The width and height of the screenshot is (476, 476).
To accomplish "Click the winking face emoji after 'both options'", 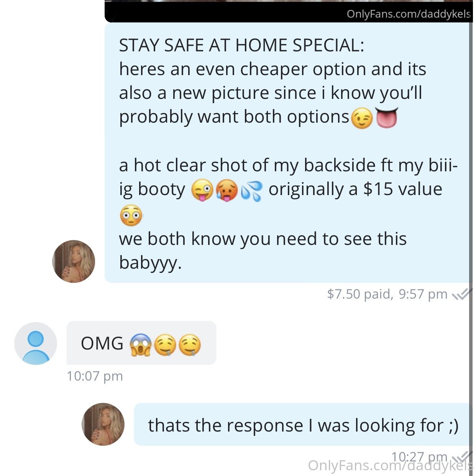I will [362, 118].
